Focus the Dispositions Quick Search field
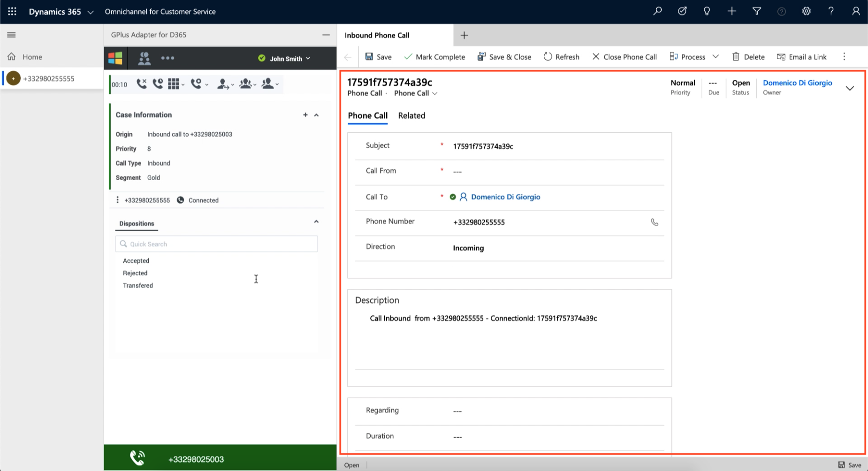Viewport: 868px width, 471px height. [x=216, y=244]
